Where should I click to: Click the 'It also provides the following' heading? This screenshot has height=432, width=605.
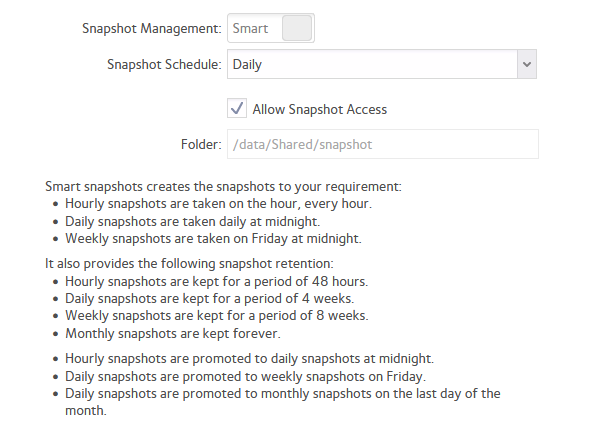click(189, 264)
